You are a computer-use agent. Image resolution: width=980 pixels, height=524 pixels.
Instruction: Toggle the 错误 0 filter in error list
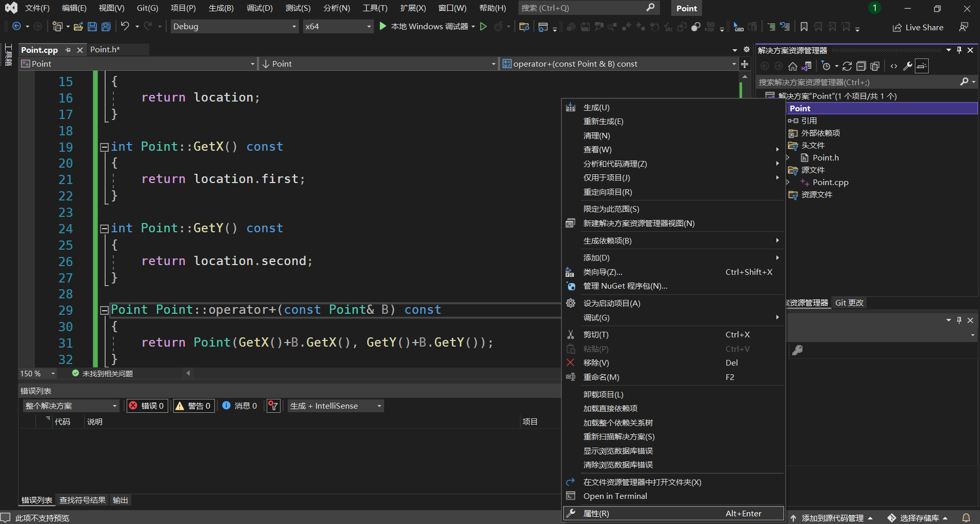(147, 406)
